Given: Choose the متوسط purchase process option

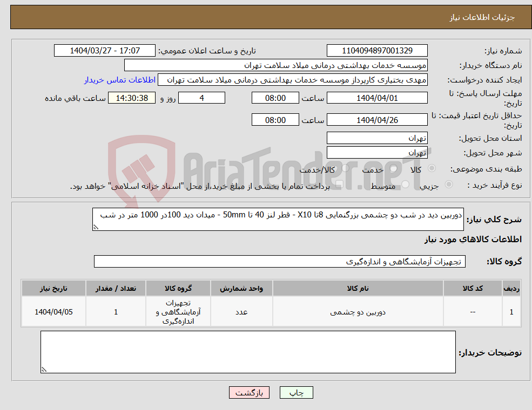Looking at the screenshot, I should [406, 183].
